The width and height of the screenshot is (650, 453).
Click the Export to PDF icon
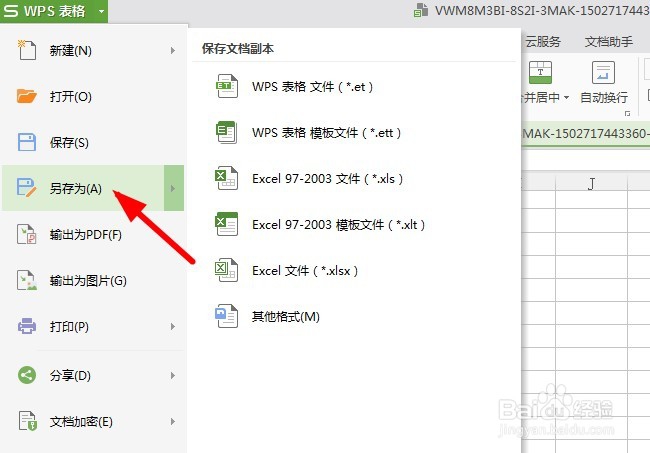point(27,234)
